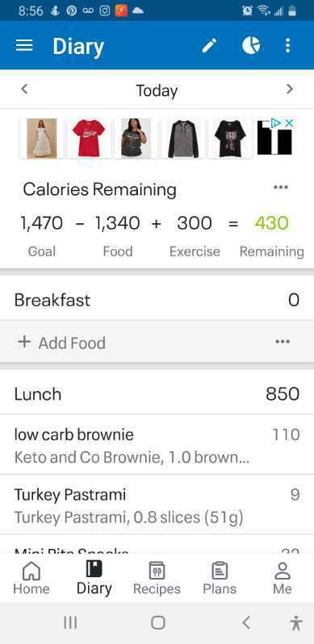Open the Me profile tab
The image size is (314, 644).
click(x=283, y=578)
